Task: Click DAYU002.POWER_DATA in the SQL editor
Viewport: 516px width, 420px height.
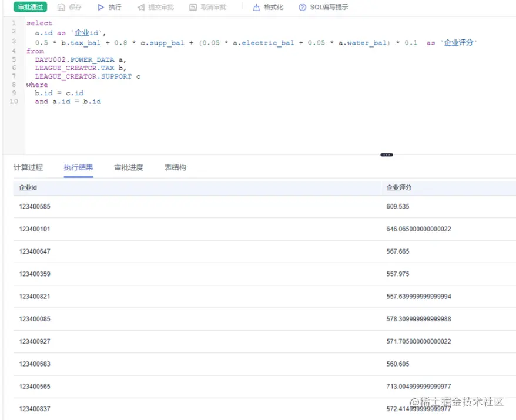Action: point(75,59)
